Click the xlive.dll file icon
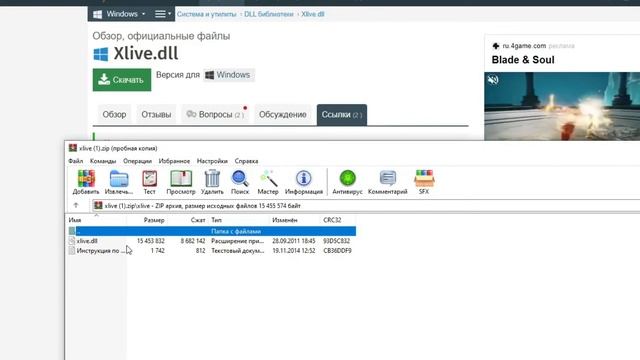 click(72, 241)
